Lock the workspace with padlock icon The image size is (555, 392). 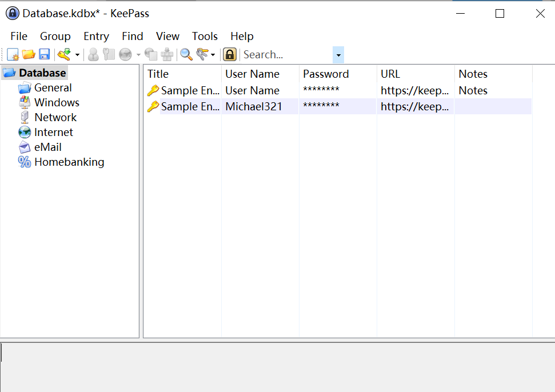230,54
